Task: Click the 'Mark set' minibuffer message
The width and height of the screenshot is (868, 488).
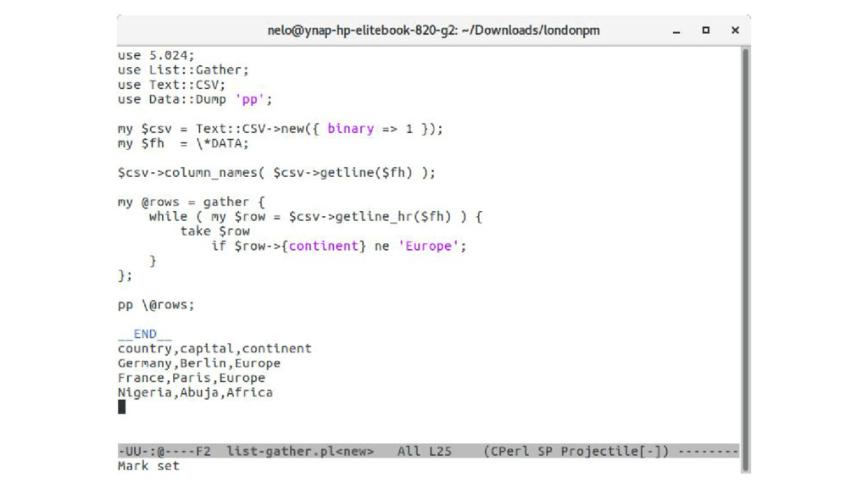Action: coord(148,466)
